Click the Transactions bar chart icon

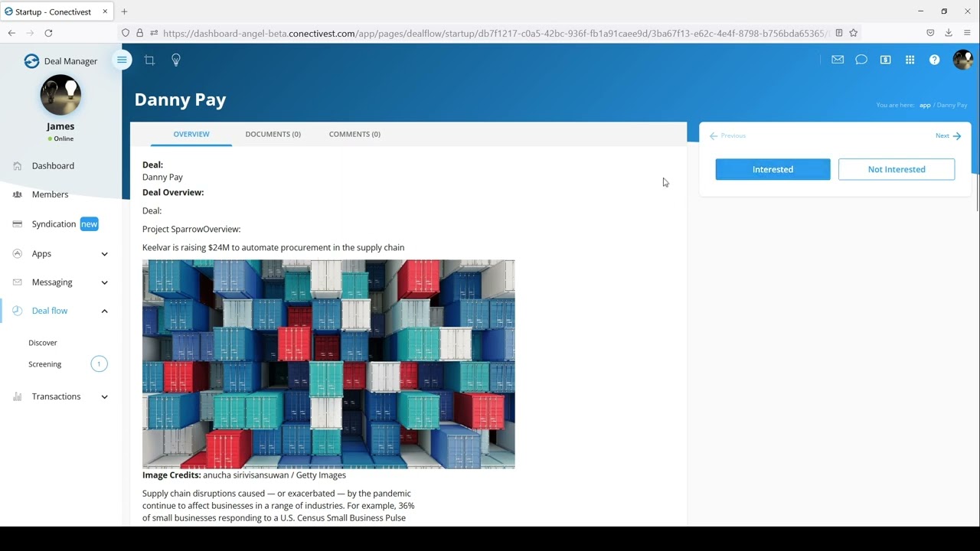(x=18, y=396)
